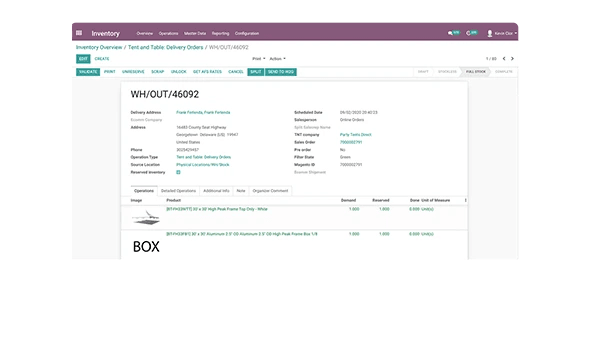
Task: Expand the Action dropdown
Action: pos(278,59)
